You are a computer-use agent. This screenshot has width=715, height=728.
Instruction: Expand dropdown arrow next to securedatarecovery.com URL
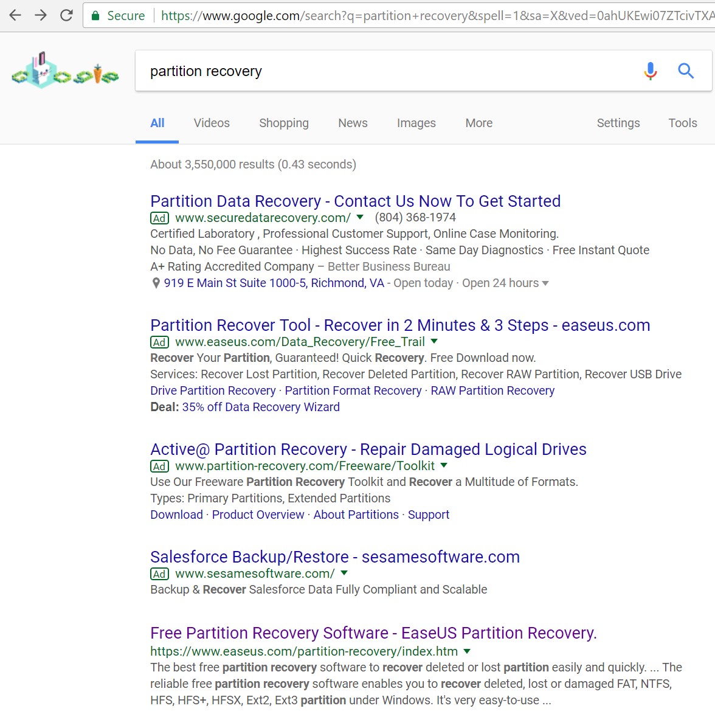pyautogui.click(x=360, y=217)
